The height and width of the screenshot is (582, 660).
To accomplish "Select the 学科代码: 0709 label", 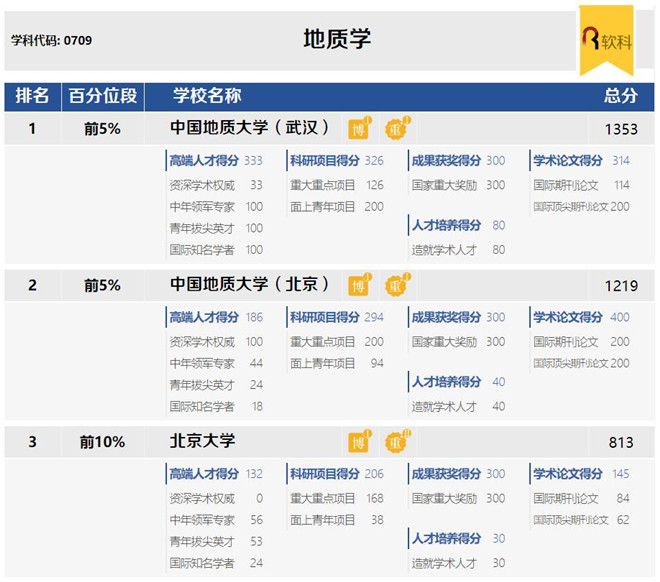I will point(51,40).
